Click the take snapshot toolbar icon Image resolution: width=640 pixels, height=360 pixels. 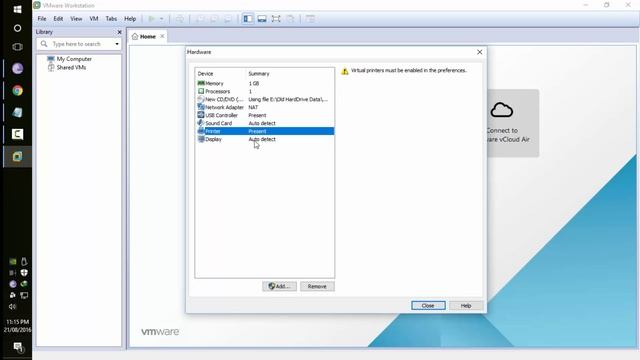click(x=200, y=19)
